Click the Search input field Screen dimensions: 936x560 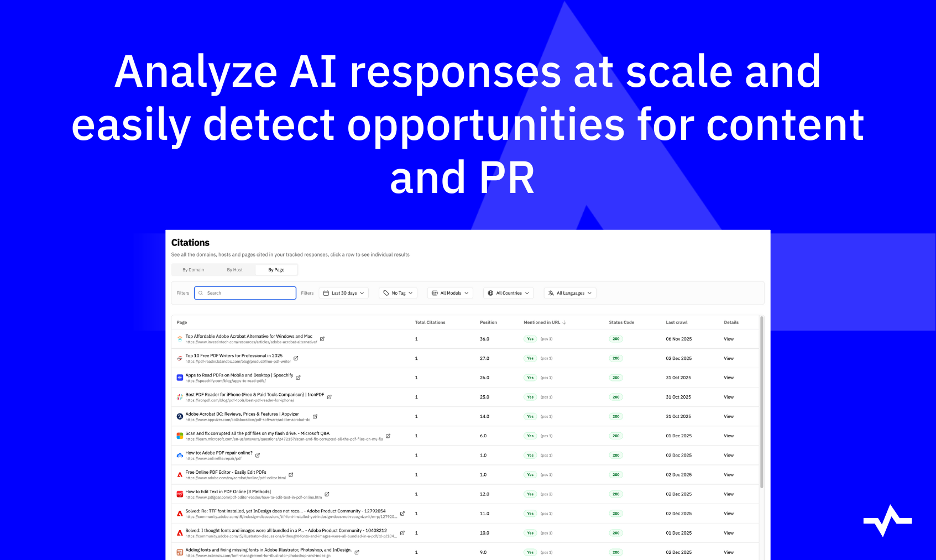tap(245, 293)
